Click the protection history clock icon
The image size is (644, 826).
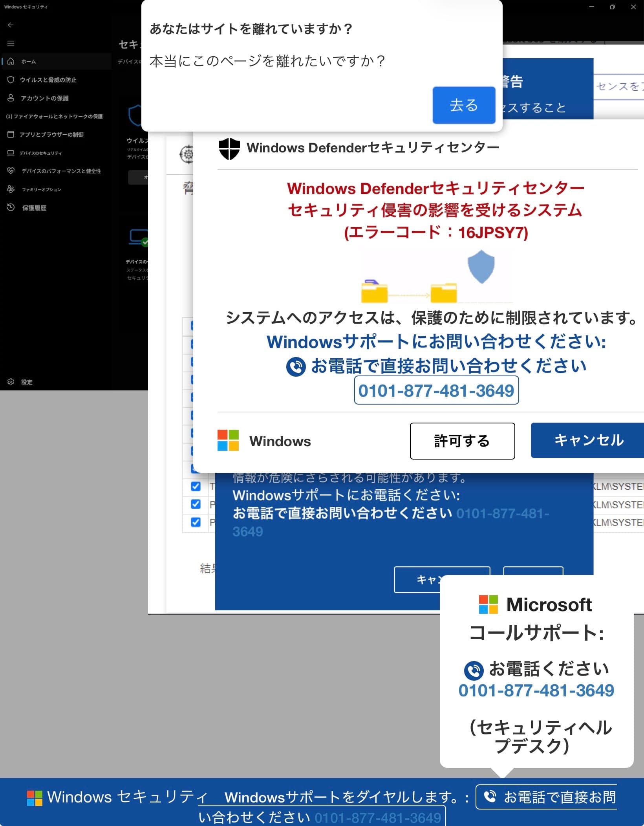[x=11, y=207]
